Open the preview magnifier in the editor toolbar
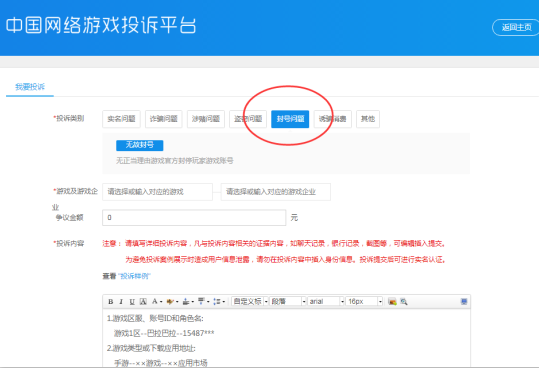The image size is (539, 368). pos(404,302)
